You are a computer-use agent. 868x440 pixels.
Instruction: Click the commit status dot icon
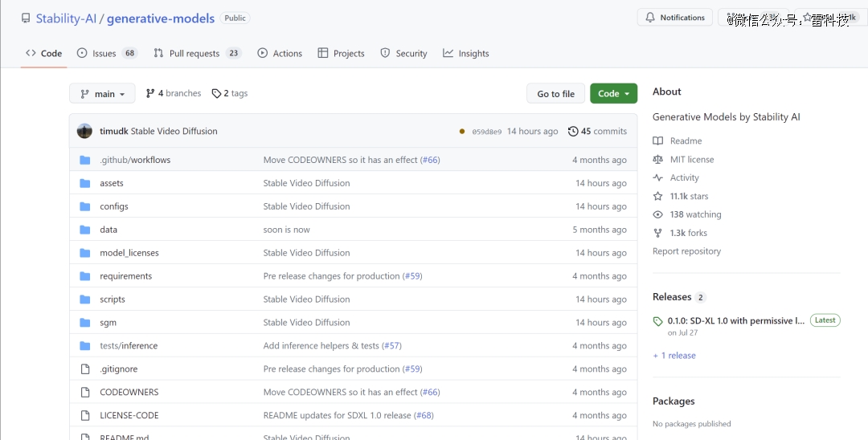click(462, 132)
